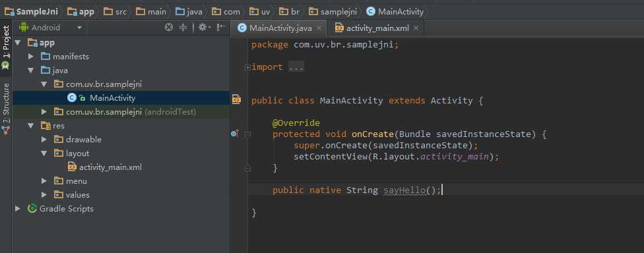The height and width of the screenshot is (253, 644).
Task: Open the Android view dropdown
Action: coord(79,28)
